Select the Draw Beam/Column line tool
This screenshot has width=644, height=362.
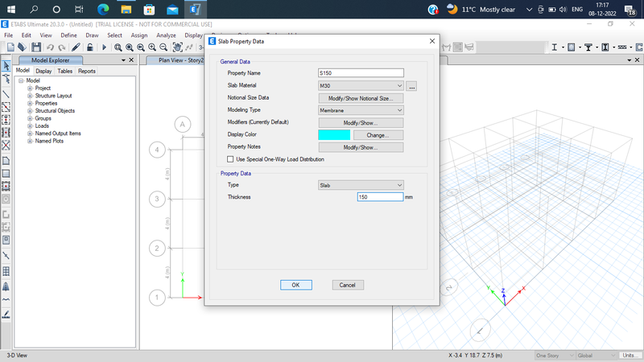6,94
